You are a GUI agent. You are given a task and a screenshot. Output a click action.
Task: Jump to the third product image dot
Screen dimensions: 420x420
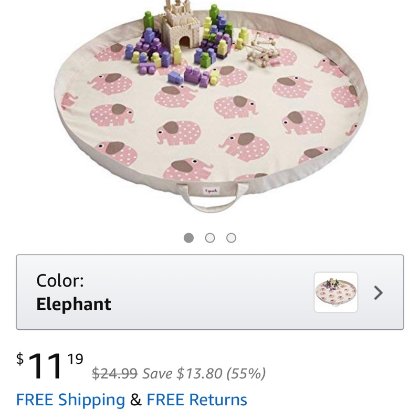coord(231,238)
